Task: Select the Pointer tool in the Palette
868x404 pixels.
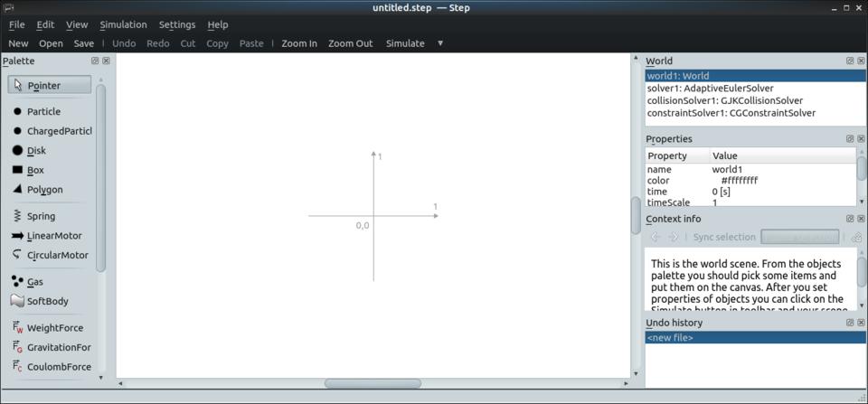Action: pyautogui.click(x=50, y=85)
